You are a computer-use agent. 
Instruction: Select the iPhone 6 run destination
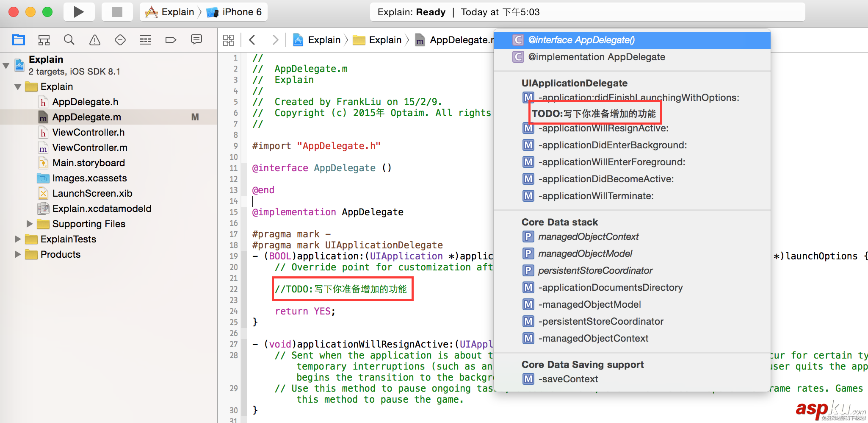coord(241,12)
